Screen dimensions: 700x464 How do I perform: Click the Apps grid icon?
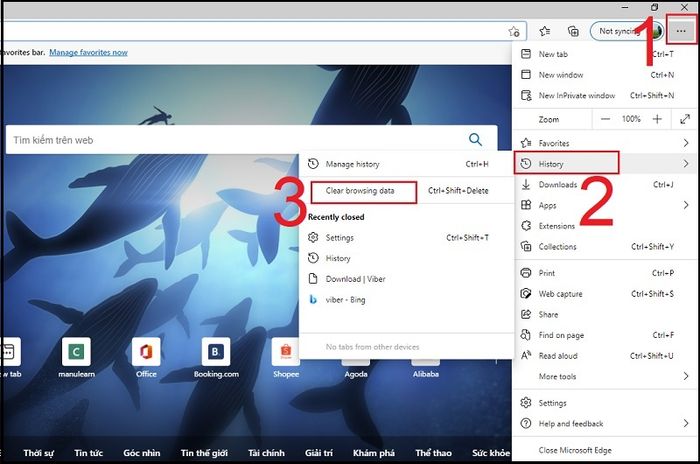526,205
